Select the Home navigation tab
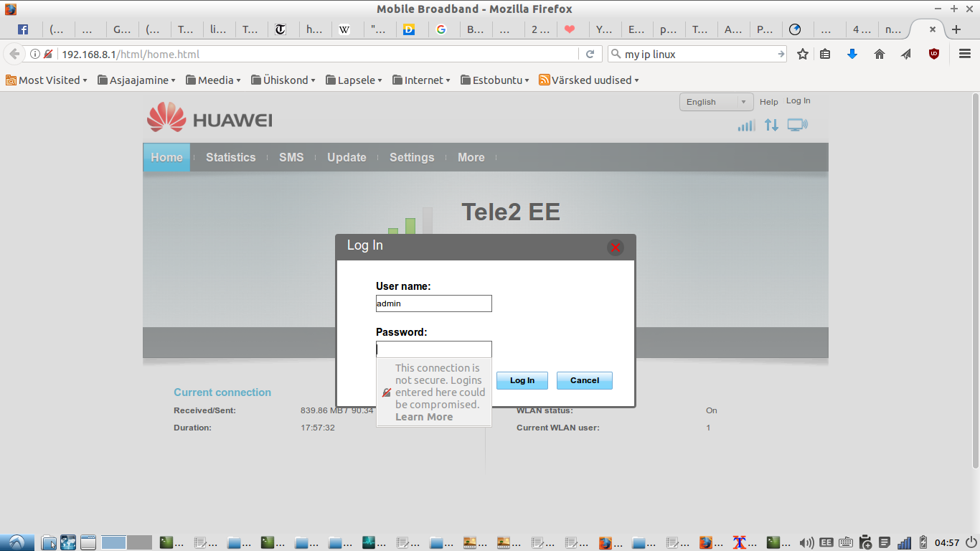 click(x=166, y=157)
